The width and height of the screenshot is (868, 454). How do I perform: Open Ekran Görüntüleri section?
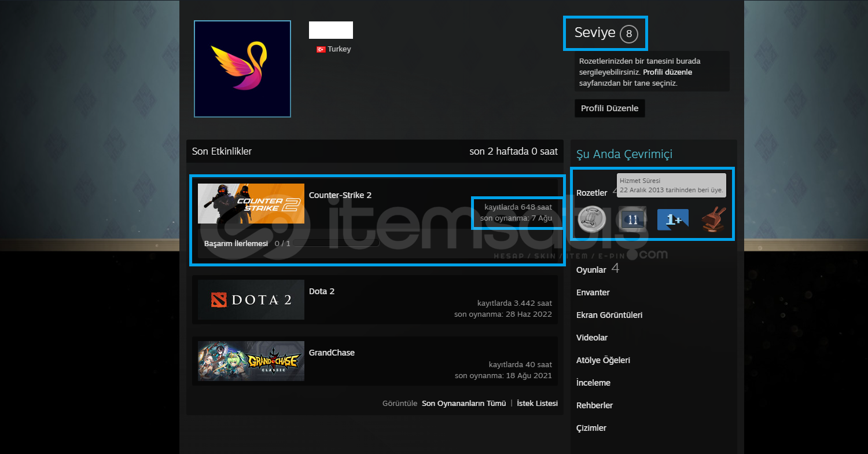pos(609,315)
